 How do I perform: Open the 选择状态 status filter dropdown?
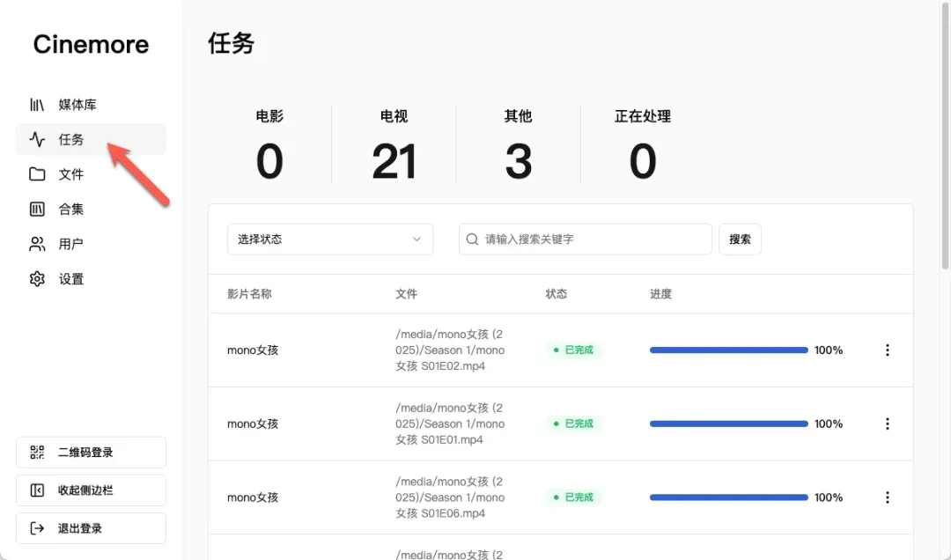point(329,239)
